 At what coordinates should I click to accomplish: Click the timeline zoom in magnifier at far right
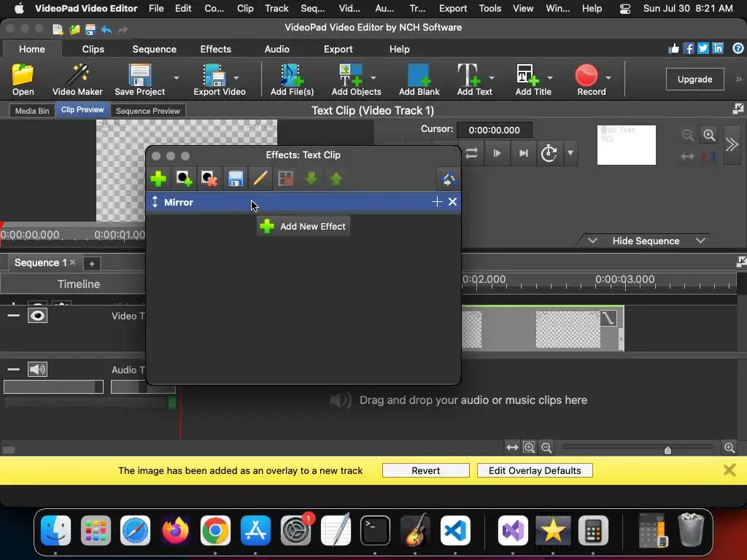point(729,448)
